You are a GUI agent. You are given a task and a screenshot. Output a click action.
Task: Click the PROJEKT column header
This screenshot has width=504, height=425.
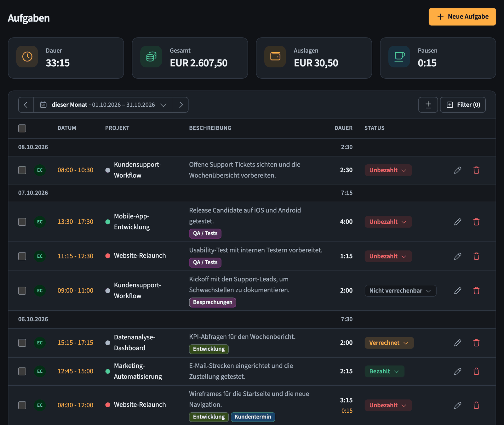(x=117, y=128)
